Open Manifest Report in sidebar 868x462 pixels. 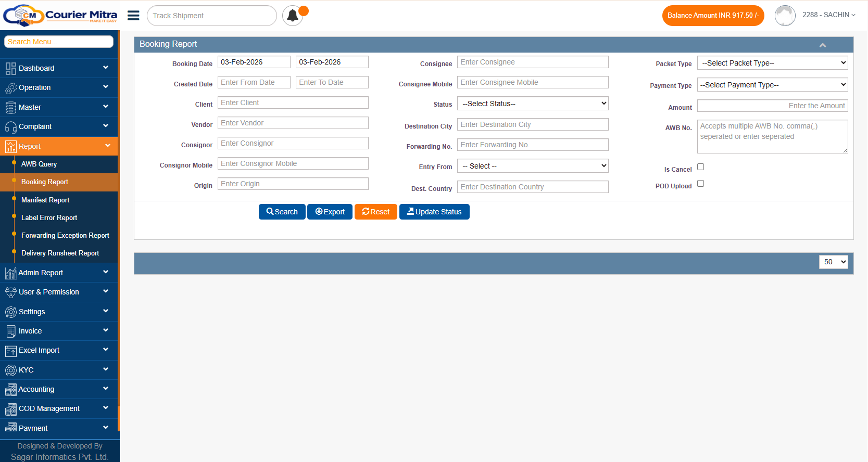45,200
